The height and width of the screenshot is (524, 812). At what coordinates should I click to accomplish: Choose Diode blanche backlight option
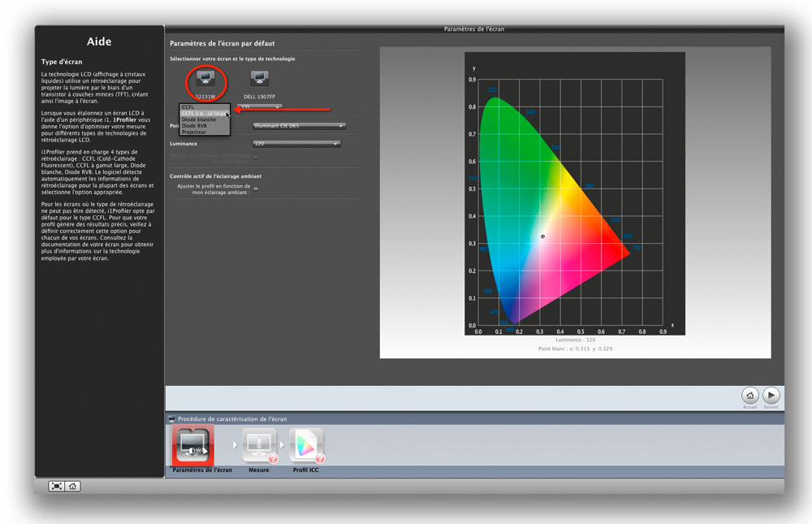(205, 119)
